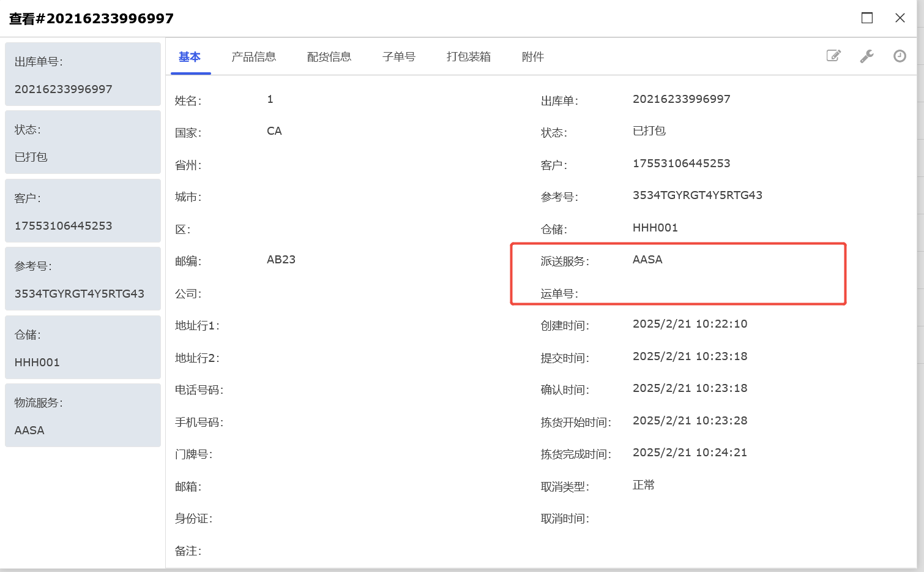Click the 邮箱 label

tap(188, 487)
